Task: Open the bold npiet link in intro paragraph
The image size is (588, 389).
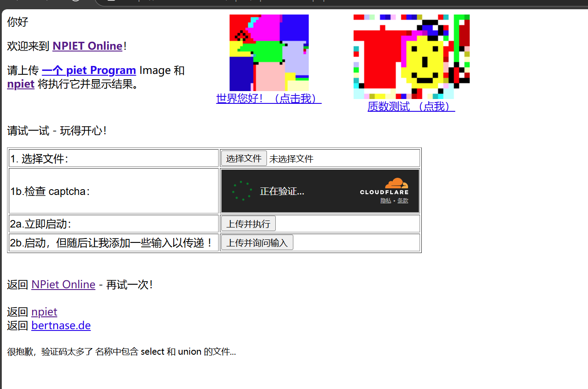Action: [x=21, y=84]
